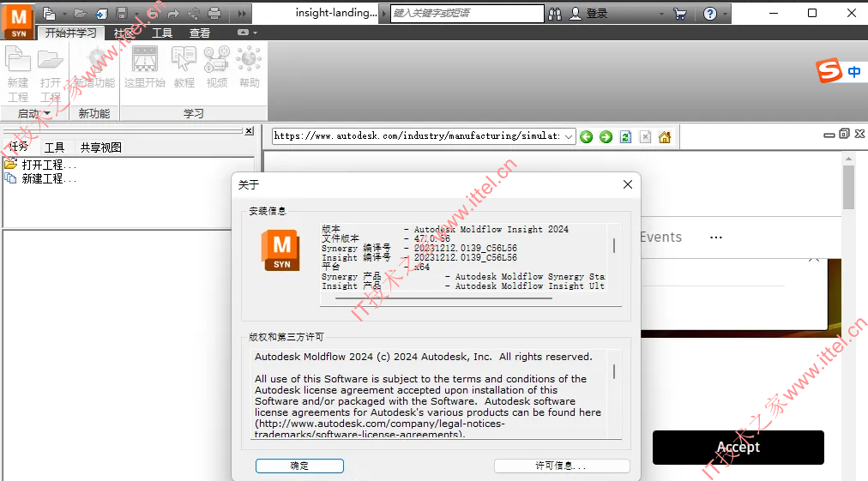The image size is (868, 481).
Task: Click the 登录 sign-in user icon
Action: [576, 14]
